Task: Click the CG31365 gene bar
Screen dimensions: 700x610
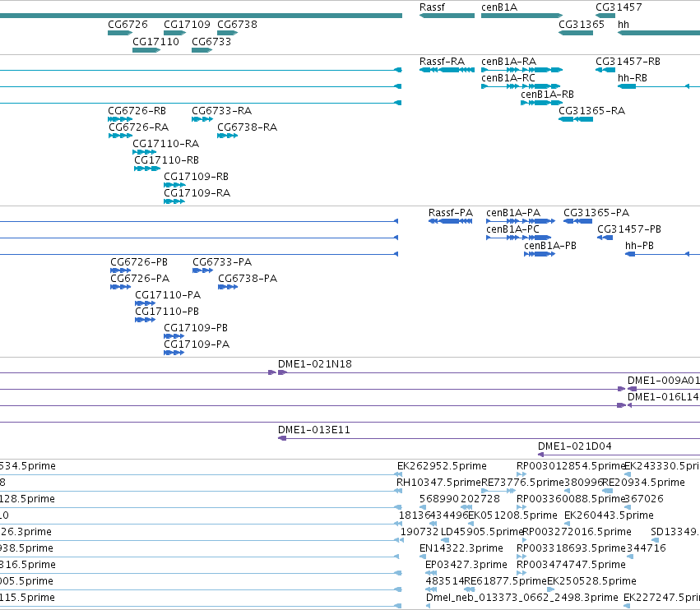Action: [576, 33]
